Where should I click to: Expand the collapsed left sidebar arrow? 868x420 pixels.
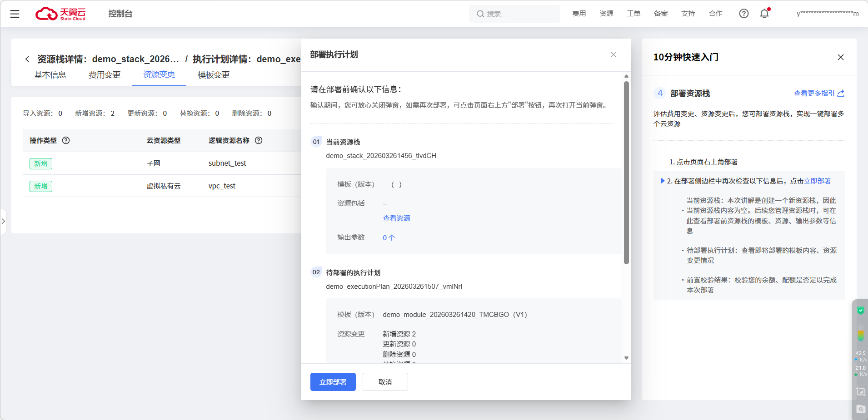(x=3, y=221)
